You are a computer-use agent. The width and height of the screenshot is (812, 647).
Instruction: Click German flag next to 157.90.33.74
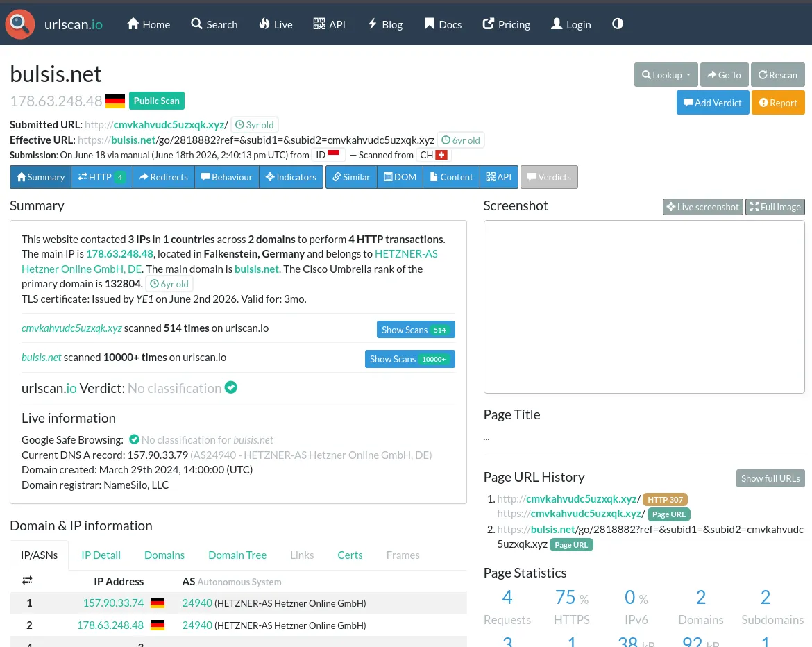158,603
